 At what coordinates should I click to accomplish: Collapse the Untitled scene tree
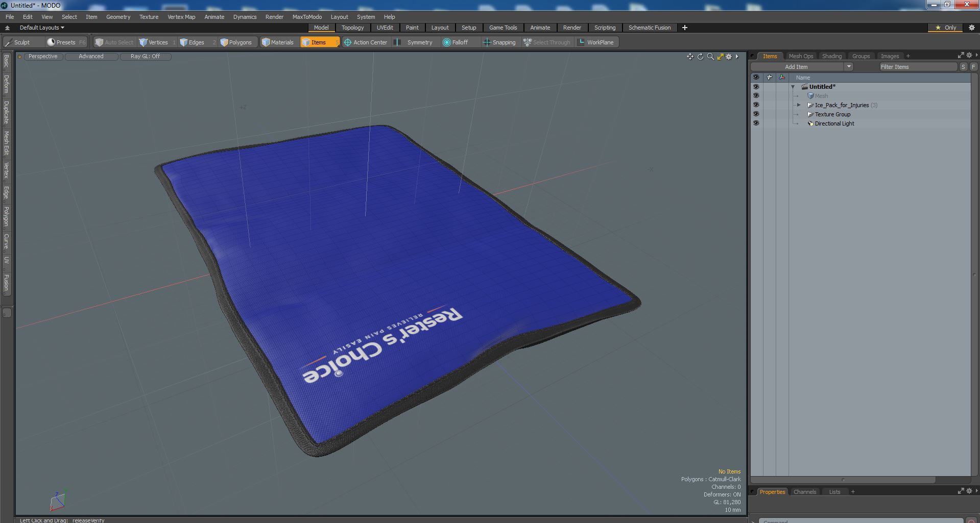pyautogui.click(x=793, y=87)
